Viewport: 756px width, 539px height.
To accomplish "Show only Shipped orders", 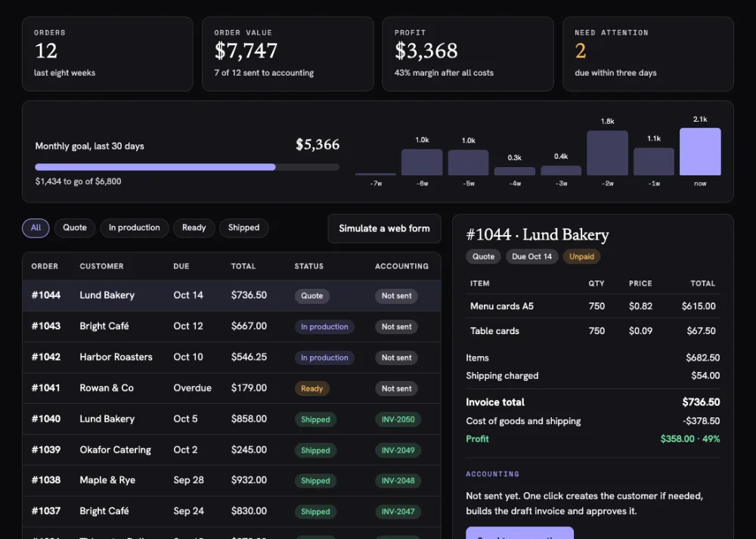I will (243, 228).
